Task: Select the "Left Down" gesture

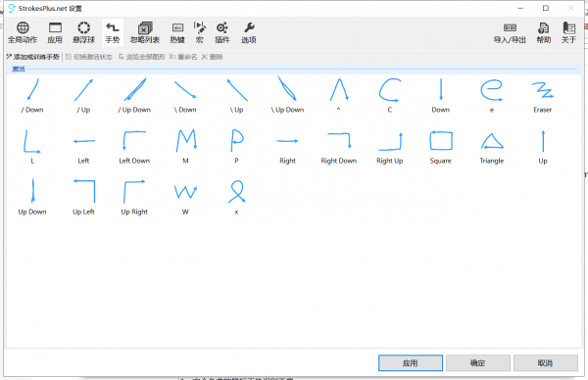Action: coord(134,146)
